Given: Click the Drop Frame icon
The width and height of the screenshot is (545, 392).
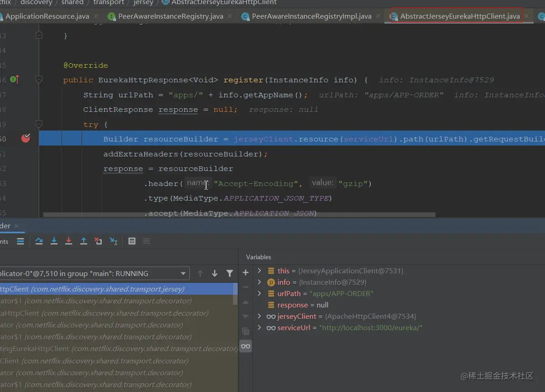Looking at the screenshot, I should click(x=98, y=241).
